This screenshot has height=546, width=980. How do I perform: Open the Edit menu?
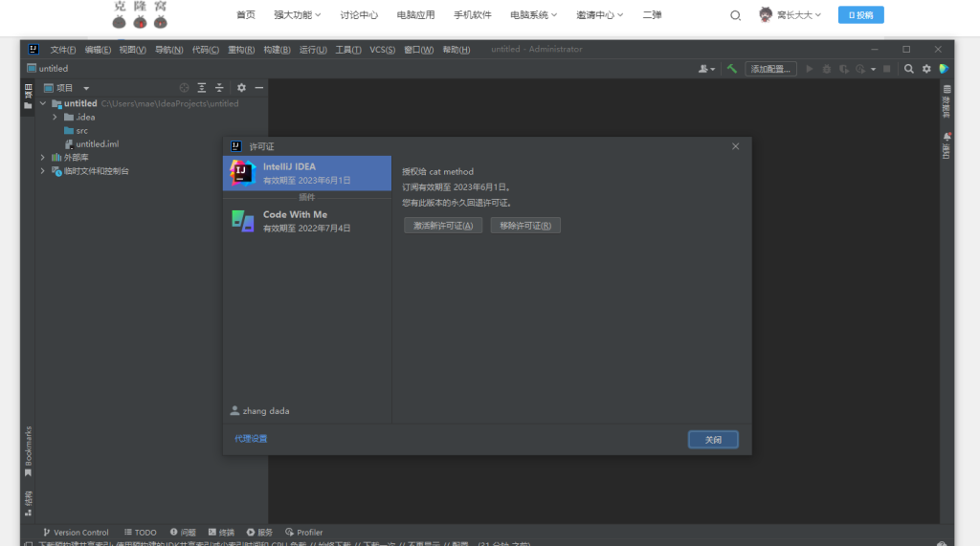tap(98, 50)
